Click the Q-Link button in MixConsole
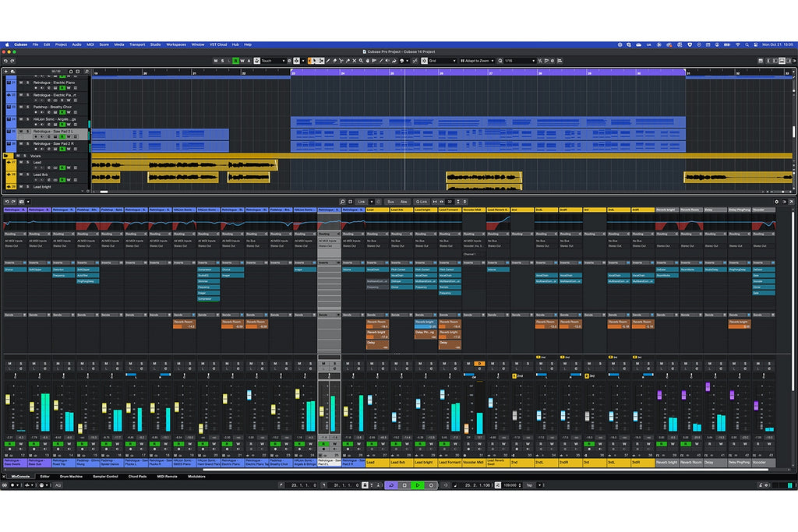 click(422, 202)
